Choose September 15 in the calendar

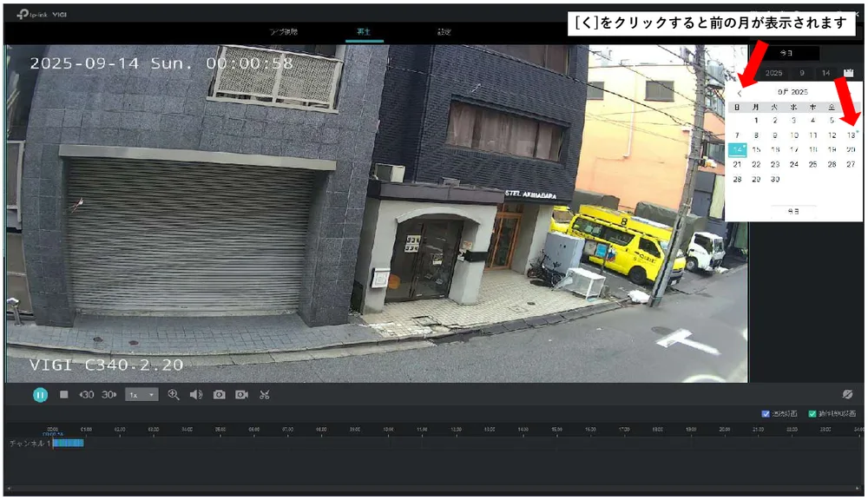tap(756, 149)
